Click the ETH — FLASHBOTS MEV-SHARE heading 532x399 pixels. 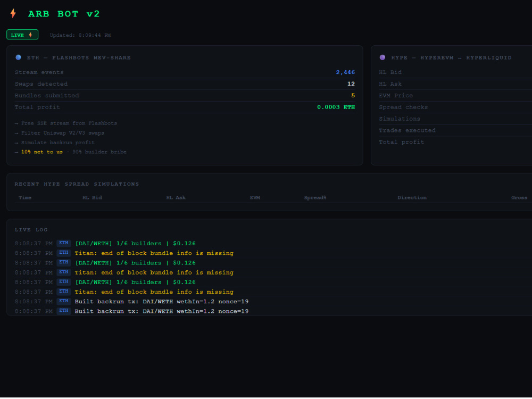point(79,57)
